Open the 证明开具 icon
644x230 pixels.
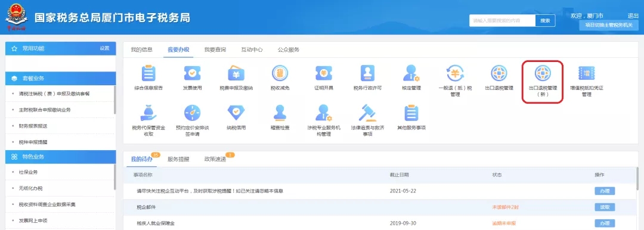pos(324,73)
